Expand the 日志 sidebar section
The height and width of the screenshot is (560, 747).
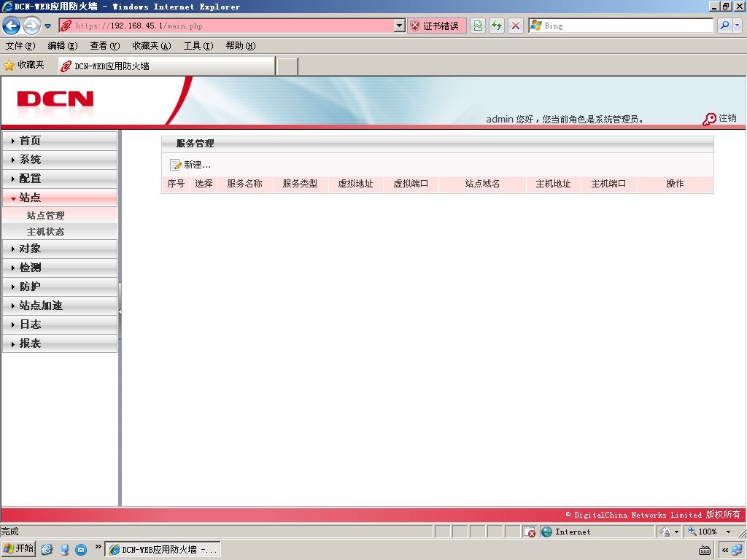point(60,324)
